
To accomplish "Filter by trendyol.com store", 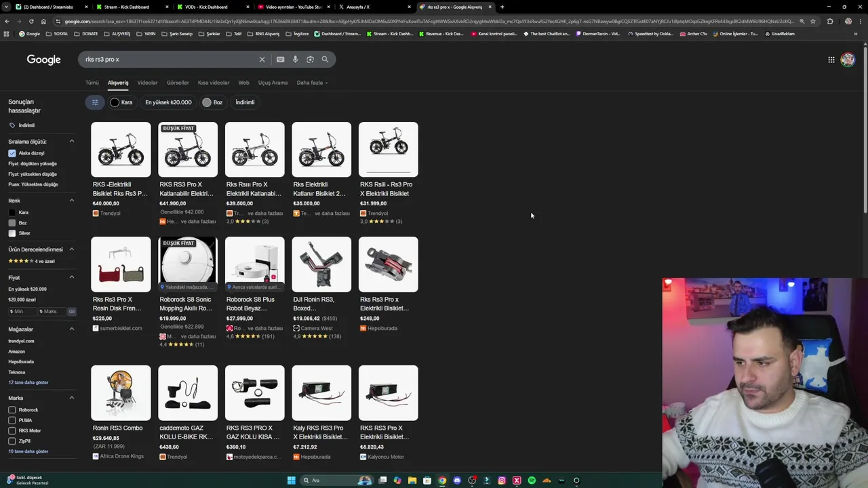I will [21, 341].
